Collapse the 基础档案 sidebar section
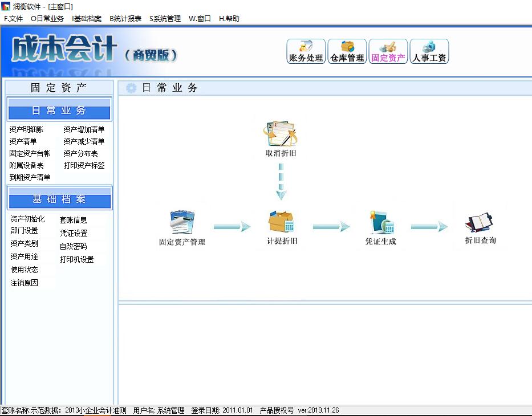 click(x=59, y=198)
